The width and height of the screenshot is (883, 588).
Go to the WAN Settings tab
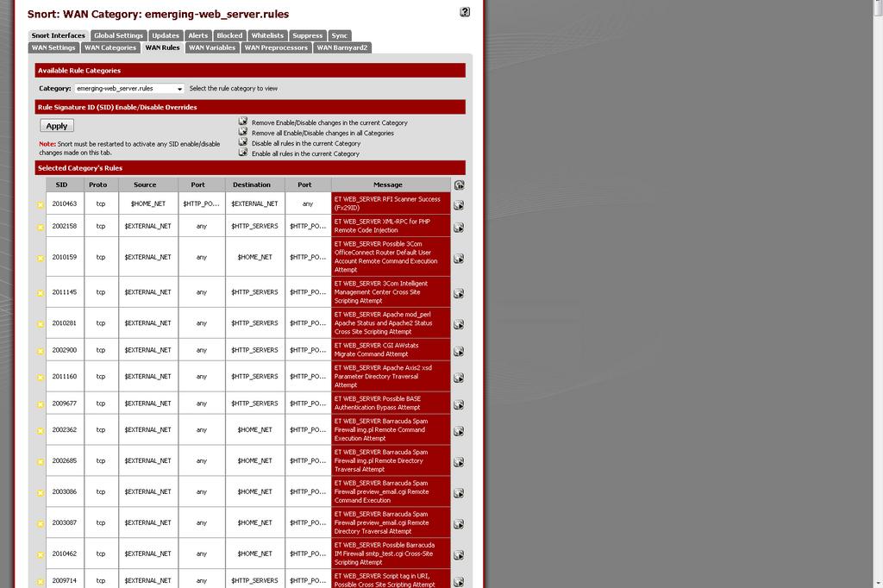point(53,48)
